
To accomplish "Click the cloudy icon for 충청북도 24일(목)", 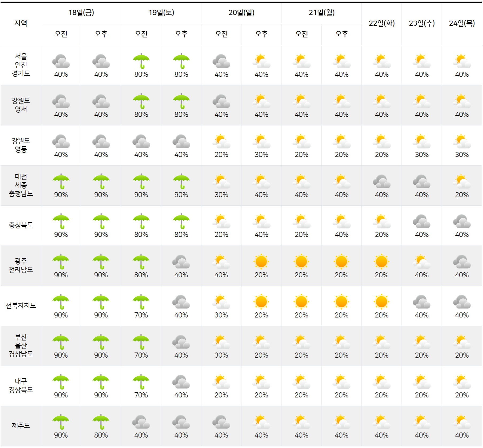I will pos(462,221).
